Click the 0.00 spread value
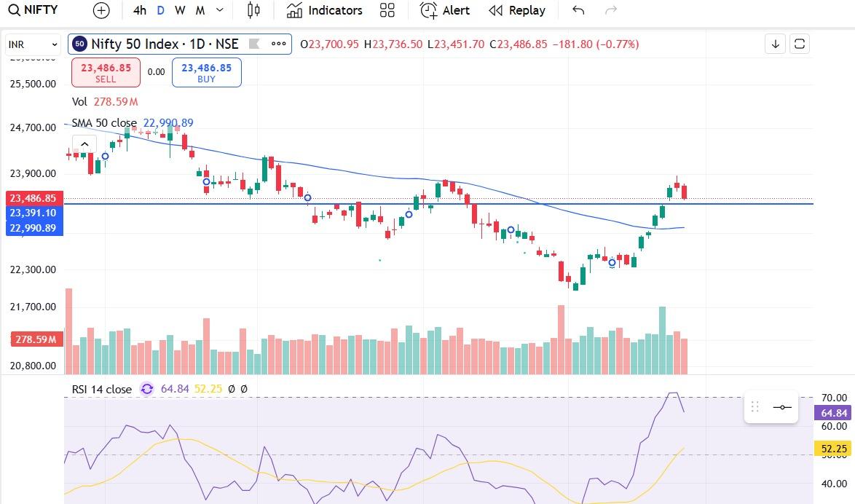855x504 pixels. pos(156,72)
